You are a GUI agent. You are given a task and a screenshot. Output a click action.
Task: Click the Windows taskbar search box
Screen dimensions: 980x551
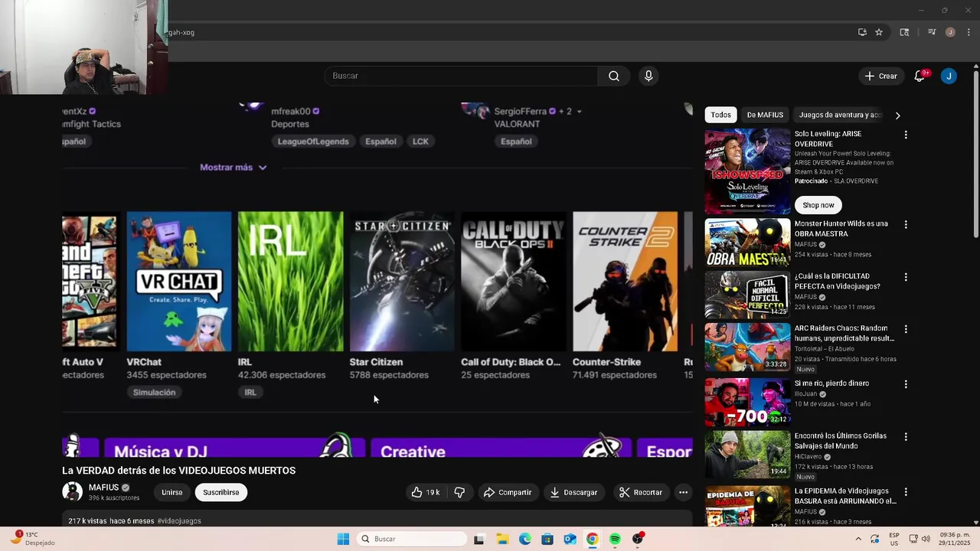(x=413, y=539)
